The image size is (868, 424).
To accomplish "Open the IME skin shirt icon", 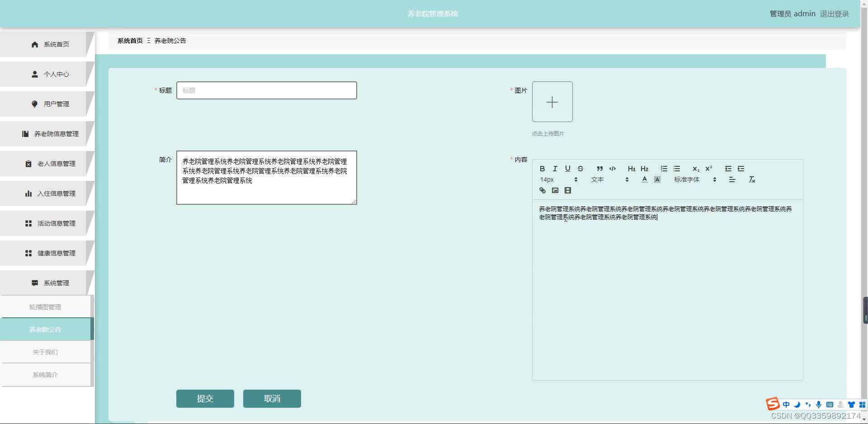I will 851,405.
